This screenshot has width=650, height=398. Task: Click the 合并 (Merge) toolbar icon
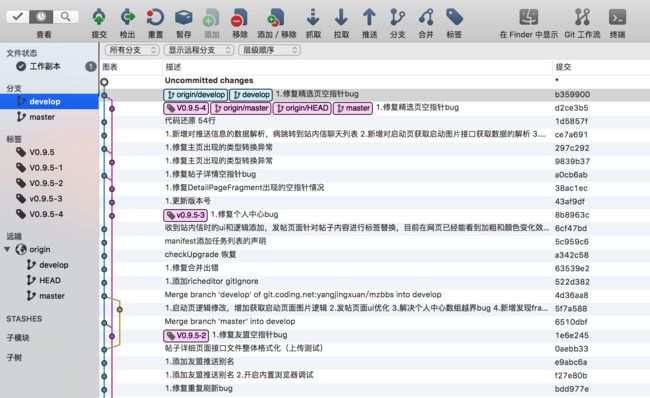pos(426,18)
